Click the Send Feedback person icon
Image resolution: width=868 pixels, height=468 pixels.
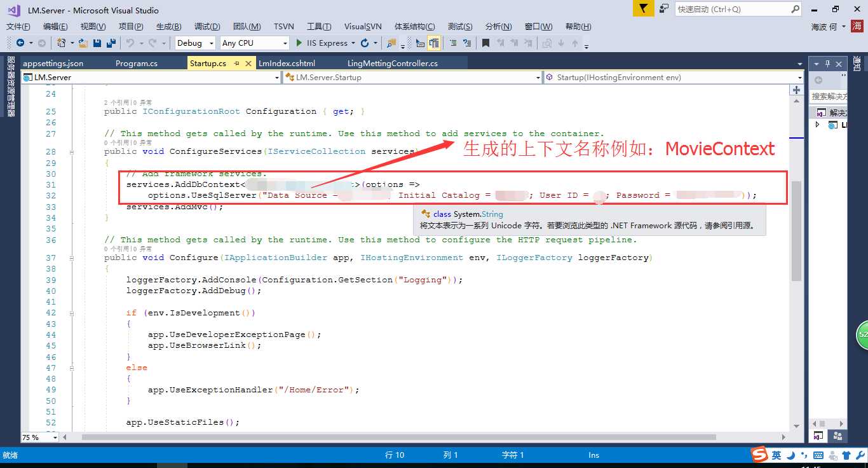(664, 8)
